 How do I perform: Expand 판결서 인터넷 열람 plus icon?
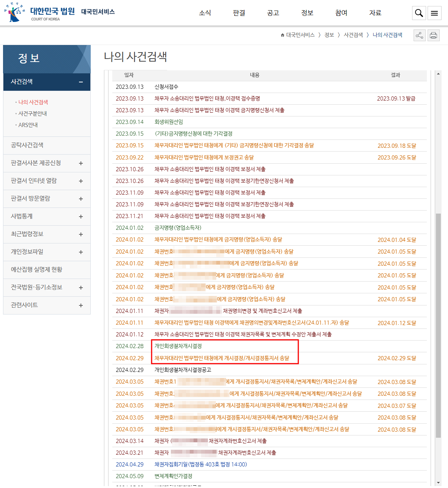coord(81,181)
